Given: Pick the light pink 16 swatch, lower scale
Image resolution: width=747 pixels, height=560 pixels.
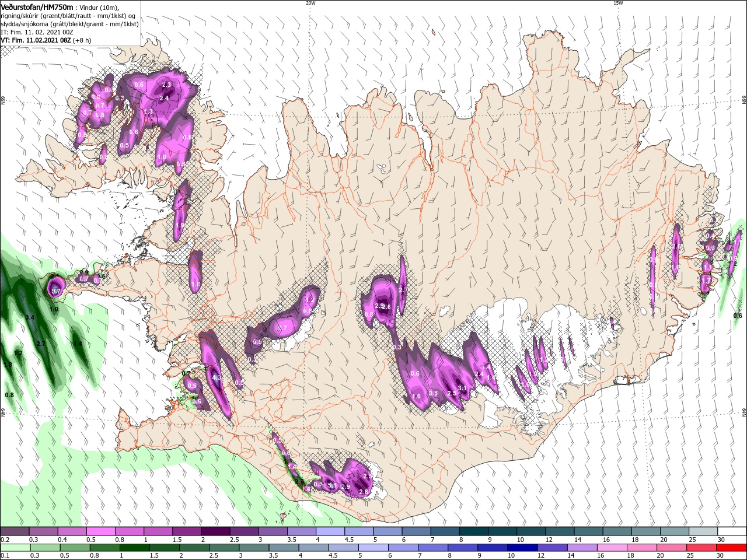Looking at the screenshot, I should coord(612,548).
